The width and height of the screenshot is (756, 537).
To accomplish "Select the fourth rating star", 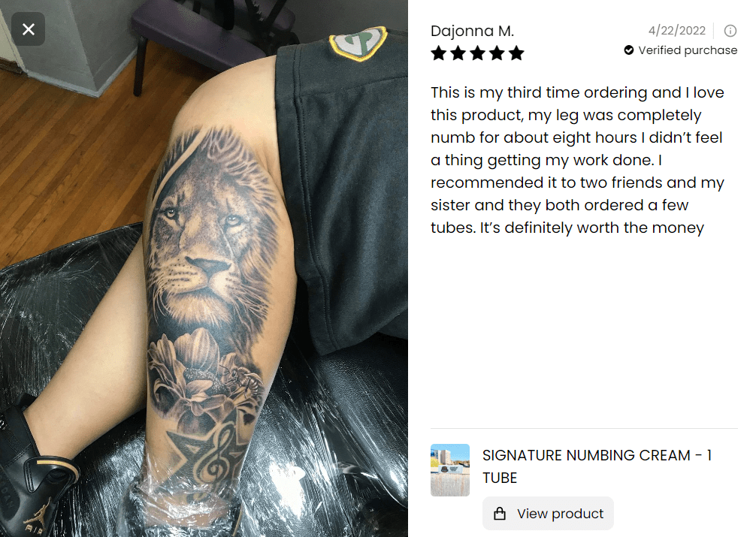I will click(497, 53).
